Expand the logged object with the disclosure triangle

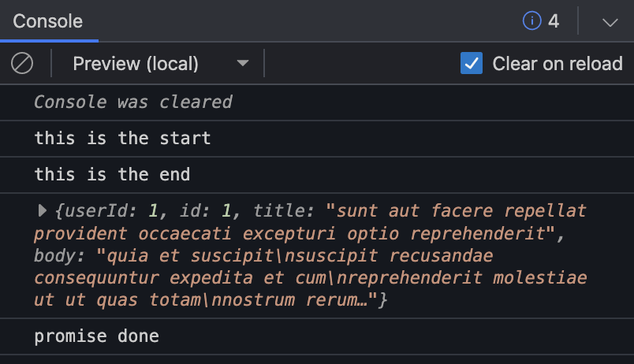click(x=43, y=210)
